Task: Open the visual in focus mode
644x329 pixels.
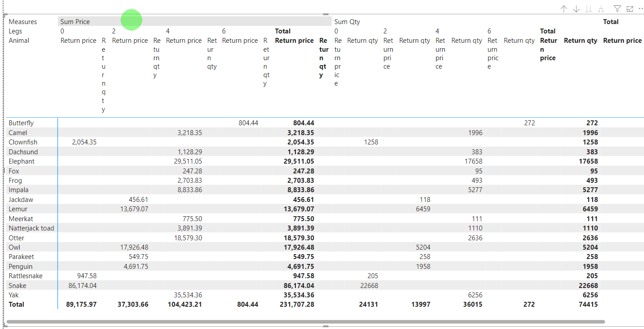Action: click(x=630, y=9)
